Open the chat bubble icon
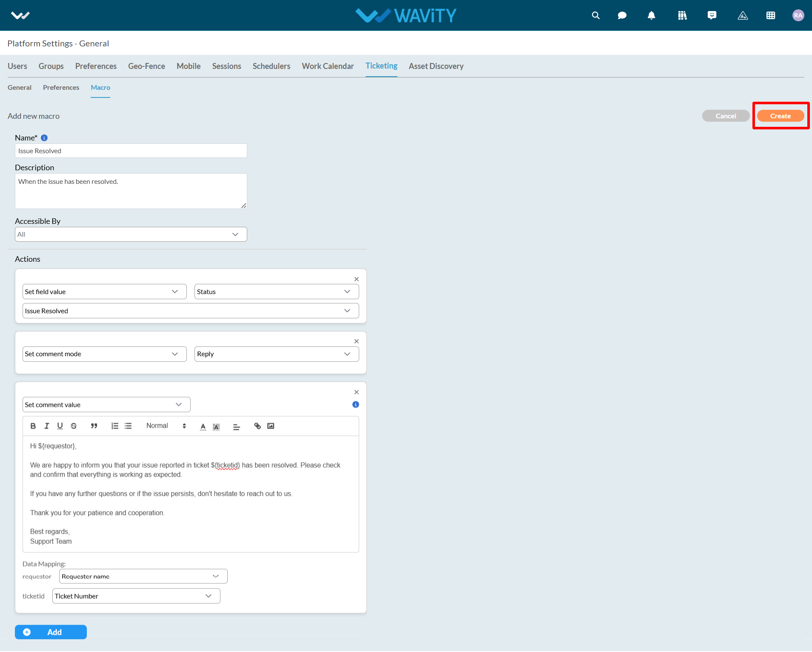812x652 pixels. tap(622, 15)
